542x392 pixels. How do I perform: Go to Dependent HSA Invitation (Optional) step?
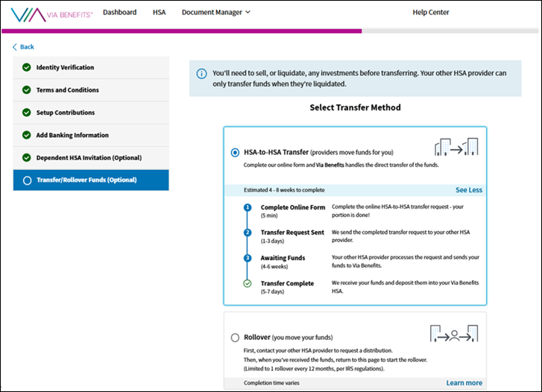[x=91, y=158]
